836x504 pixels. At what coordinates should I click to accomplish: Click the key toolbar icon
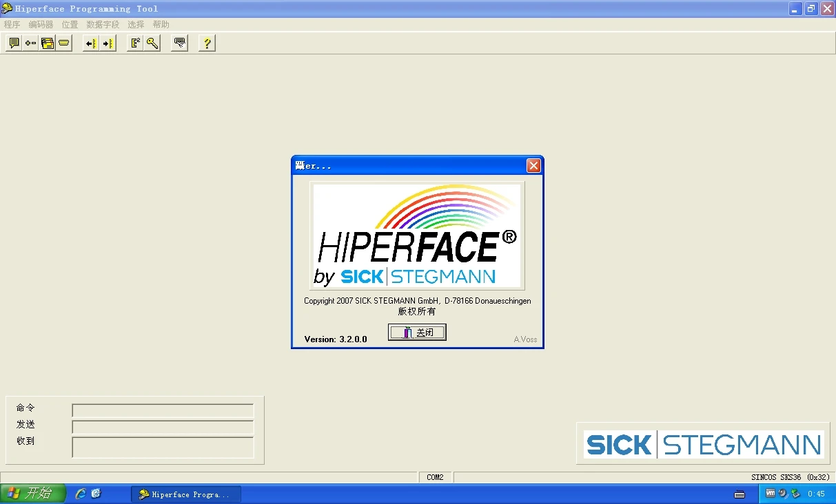(x=152, y=43)
